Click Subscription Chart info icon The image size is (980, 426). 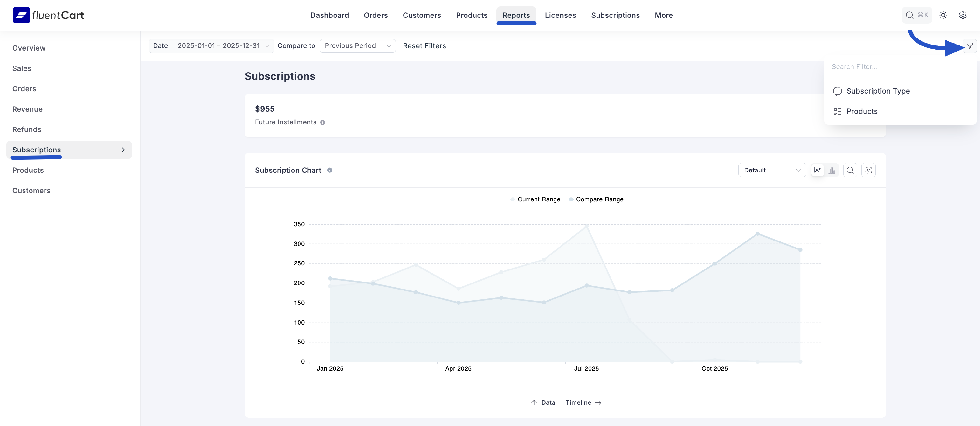coord(329,170)
